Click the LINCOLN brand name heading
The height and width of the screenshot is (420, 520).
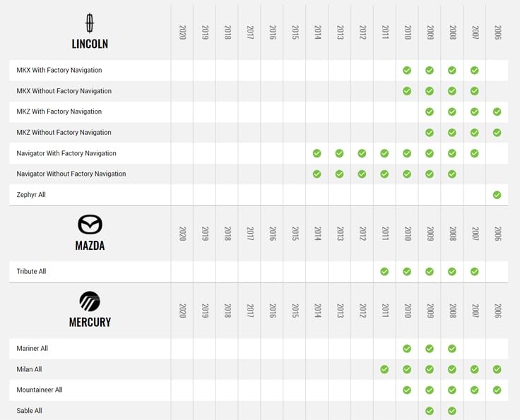90,44
